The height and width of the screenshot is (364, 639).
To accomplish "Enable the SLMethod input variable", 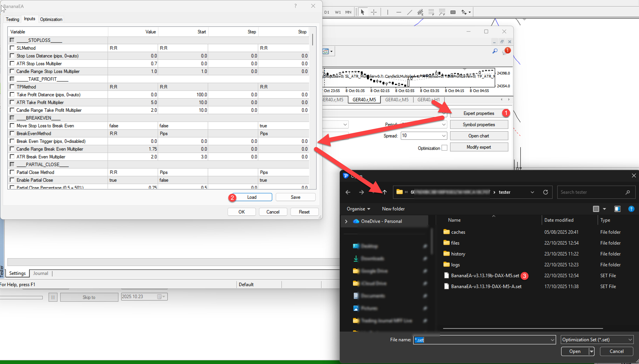I will (x=12, y=48).
